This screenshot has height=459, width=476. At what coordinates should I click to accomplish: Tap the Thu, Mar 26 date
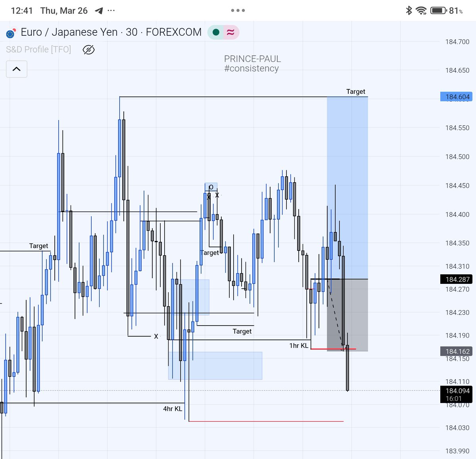[x=64, y=11]
